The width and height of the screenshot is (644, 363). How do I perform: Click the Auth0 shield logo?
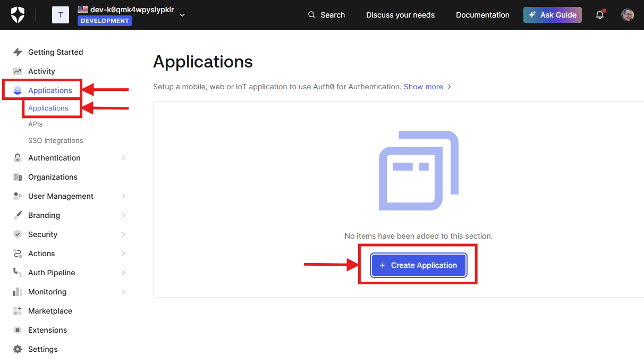18,14
